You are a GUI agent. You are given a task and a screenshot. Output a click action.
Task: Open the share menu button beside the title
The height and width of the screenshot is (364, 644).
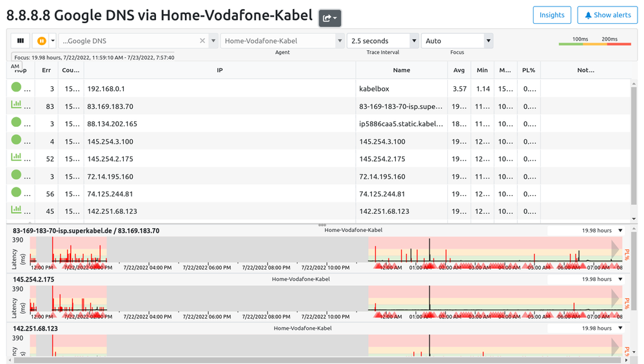tap(330, 18)
